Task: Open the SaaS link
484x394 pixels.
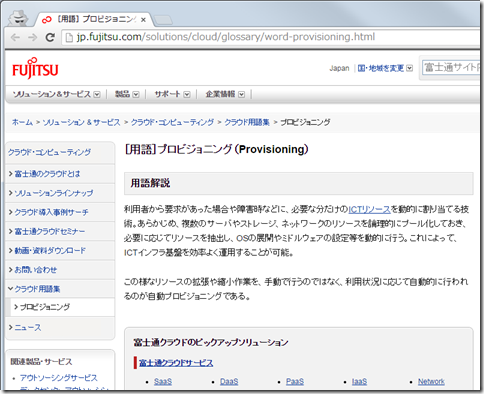Action: click(163, 381)
